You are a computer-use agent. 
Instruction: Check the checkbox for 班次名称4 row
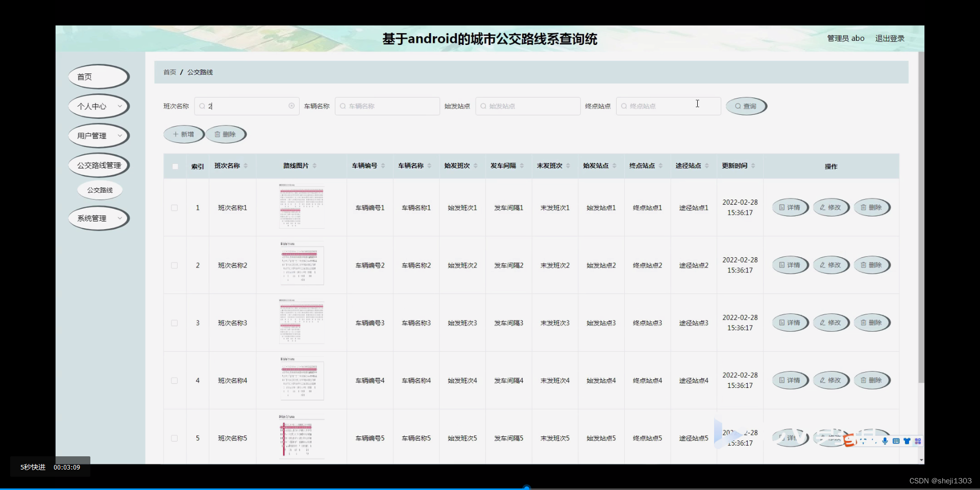(174, 381)
